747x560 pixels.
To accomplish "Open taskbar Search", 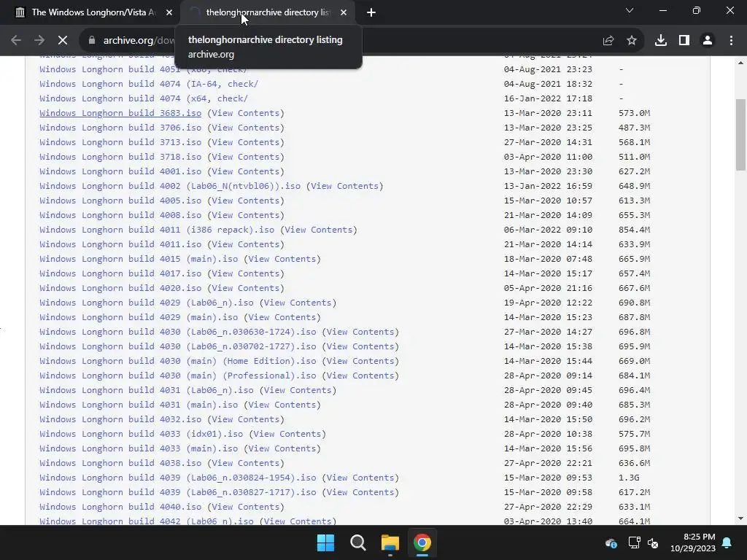I will point(357,542).
